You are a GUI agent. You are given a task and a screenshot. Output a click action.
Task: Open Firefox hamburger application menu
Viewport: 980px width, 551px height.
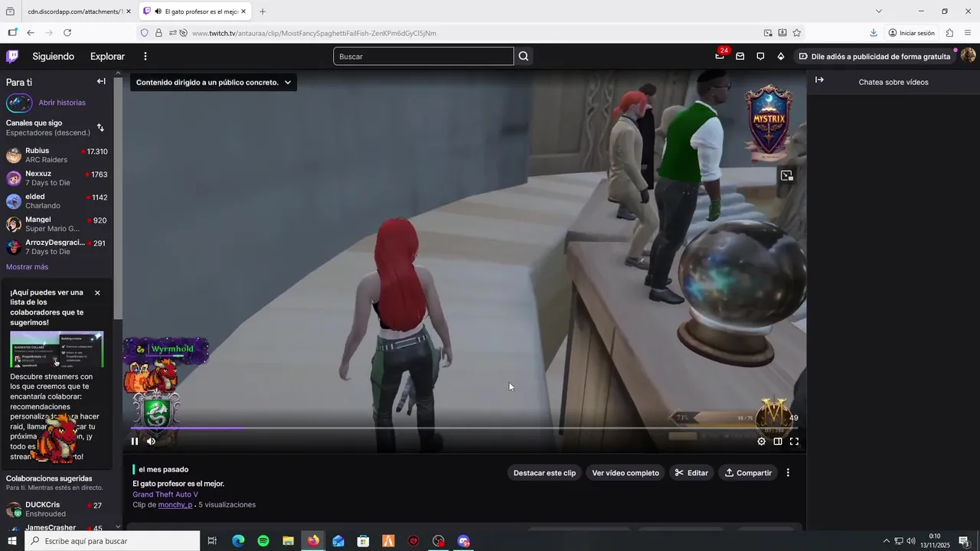click(968, 33)
